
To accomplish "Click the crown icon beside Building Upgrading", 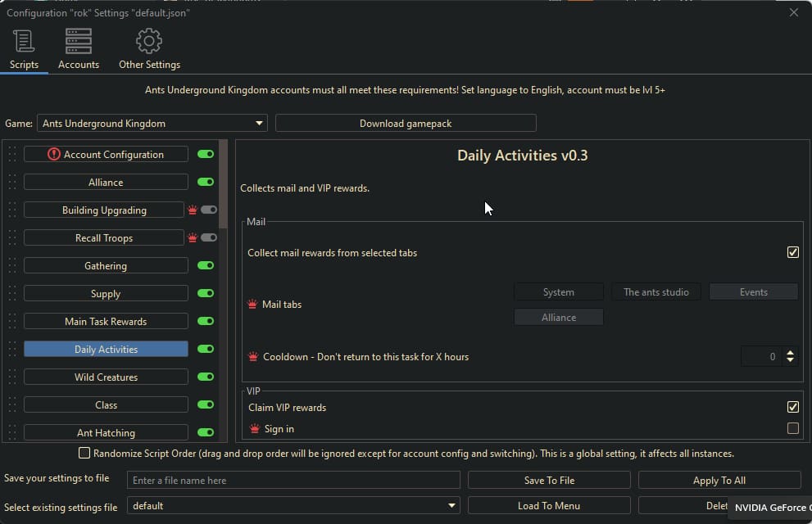I will pyautogui.click(x=193, y=210).
